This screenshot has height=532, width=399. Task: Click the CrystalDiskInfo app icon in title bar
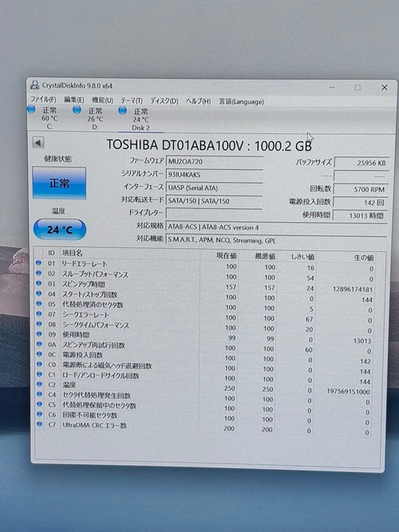click(34, 85)
